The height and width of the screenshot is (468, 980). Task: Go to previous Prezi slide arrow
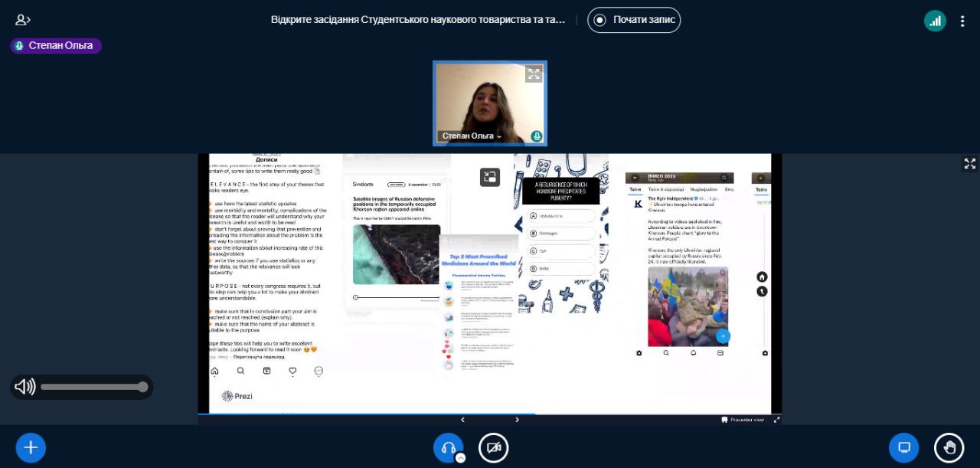462,420
